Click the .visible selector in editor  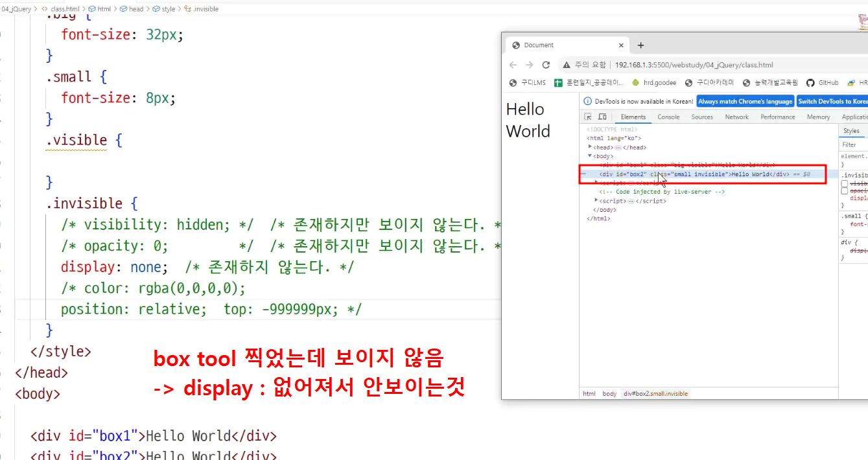click(76, 140)
